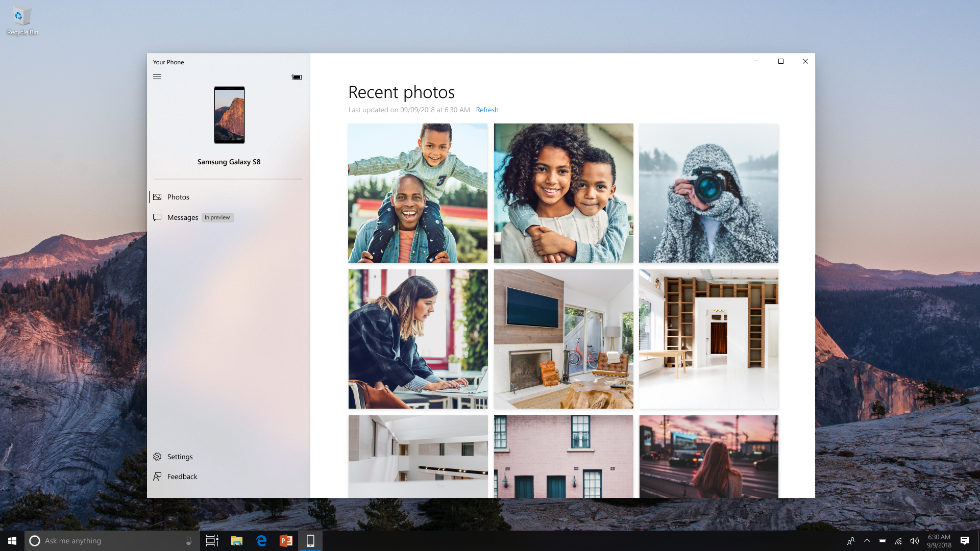Image resolution: width=980 pixels, height=551 pixels.
Task: Open the father and son photo
Action: (x=418, y=193)
